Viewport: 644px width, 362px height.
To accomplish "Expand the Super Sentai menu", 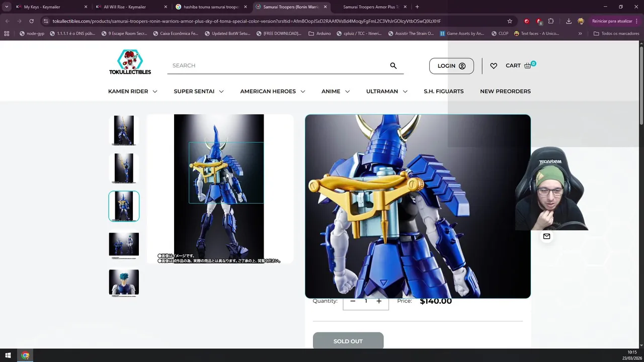I will [199, 92].
